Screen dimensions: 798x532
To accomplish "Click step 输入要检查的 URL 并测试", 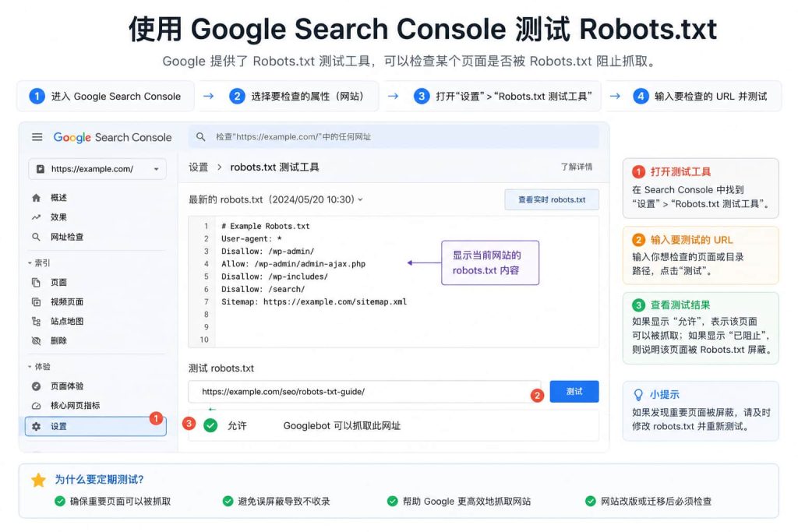I will (x=701, y=96).
